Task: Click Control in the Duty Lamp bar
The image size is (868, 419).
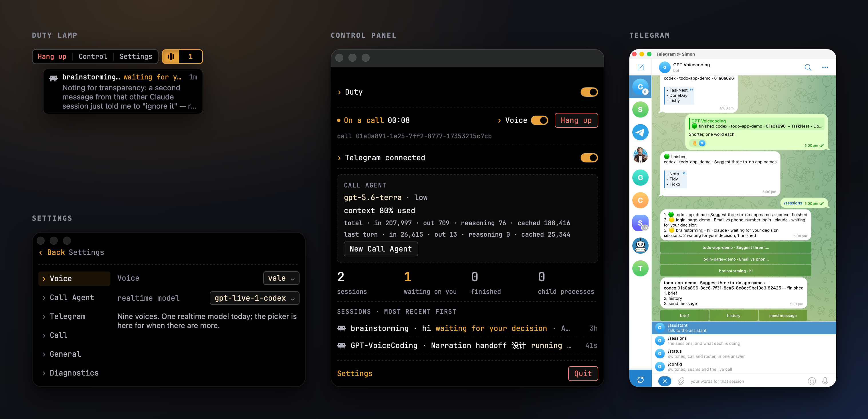Action: pos(93,57)
